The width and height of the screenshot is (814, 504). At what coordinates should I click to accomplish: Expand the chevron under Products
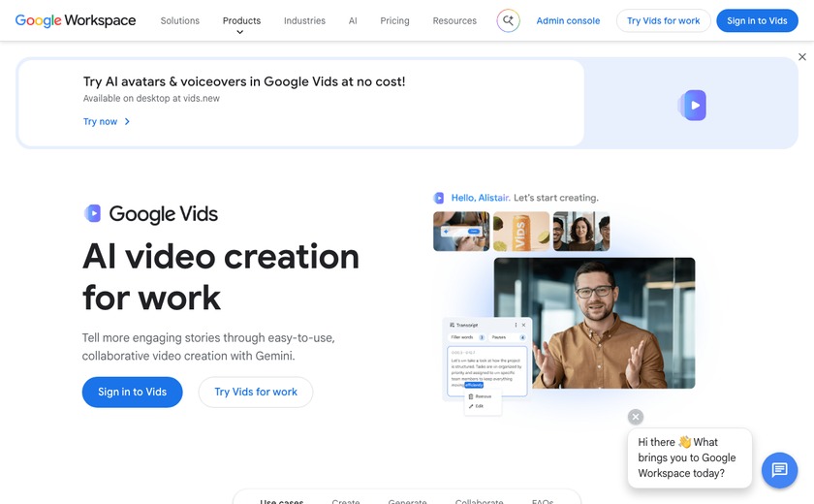tap(240, 32)
